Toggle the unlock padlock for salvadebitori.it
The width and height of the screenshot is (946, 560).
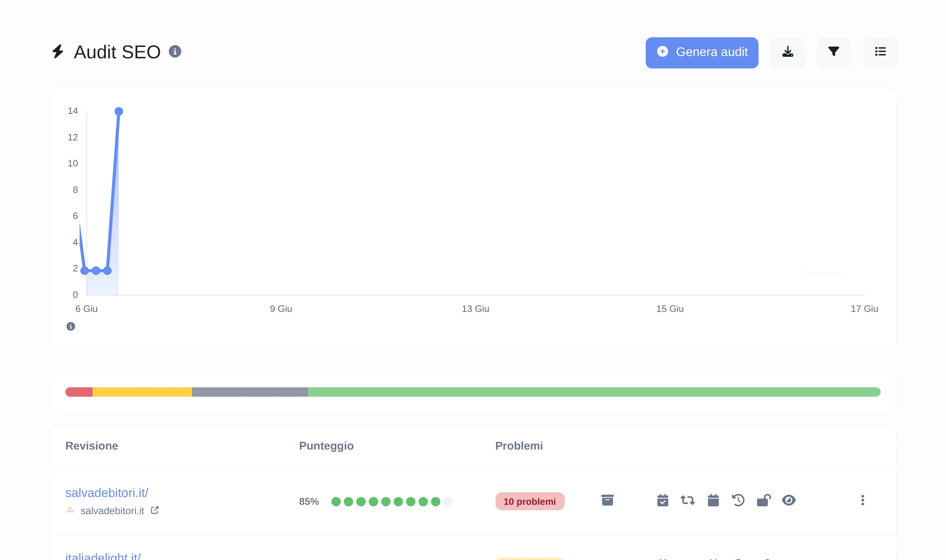[764, 500]
